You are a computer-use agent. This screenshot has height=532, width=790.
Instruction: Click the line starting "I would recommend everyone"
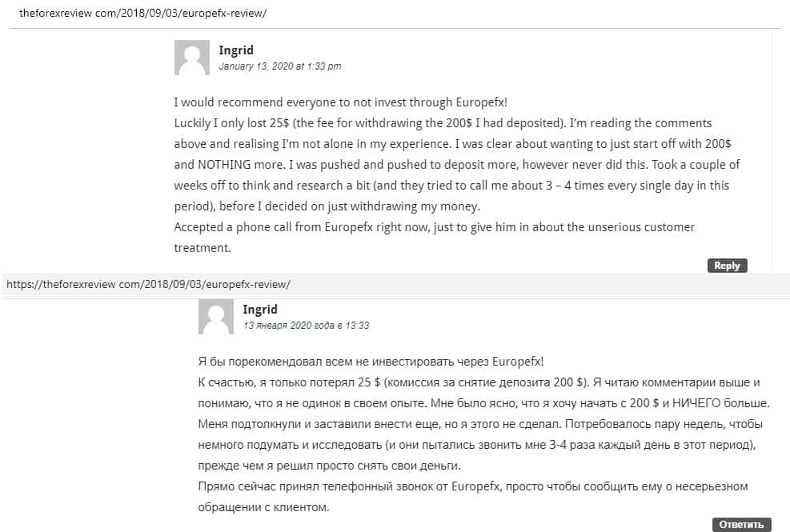tap(341, 103)
